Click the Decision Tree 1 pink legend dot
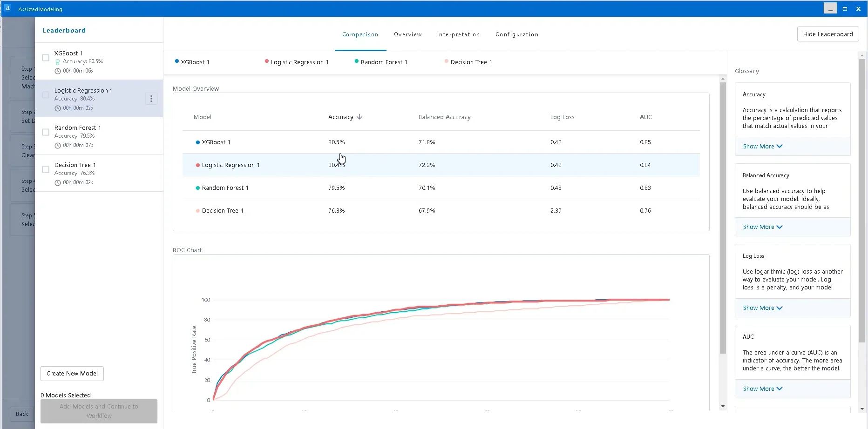The height and width of the screenshot is (429, 868). coord(447,61)
